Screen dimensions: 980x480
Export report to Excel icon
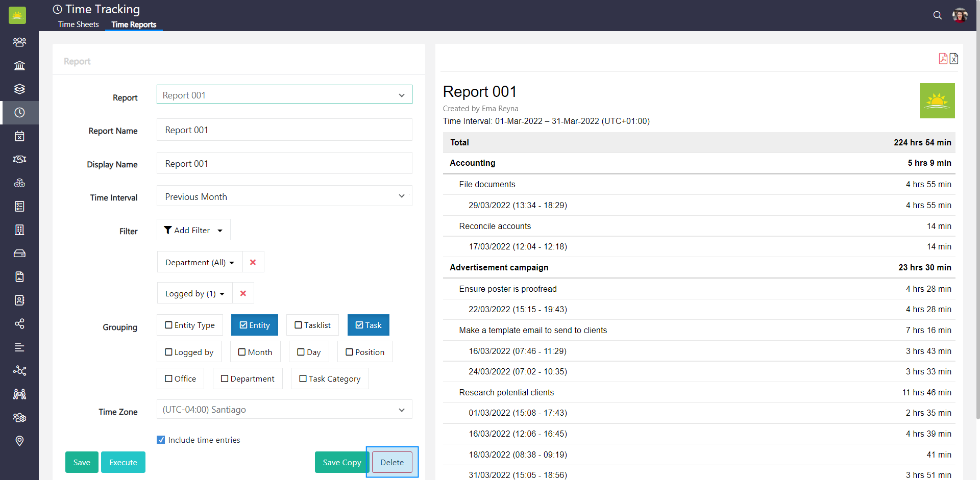tap(953, 59)
